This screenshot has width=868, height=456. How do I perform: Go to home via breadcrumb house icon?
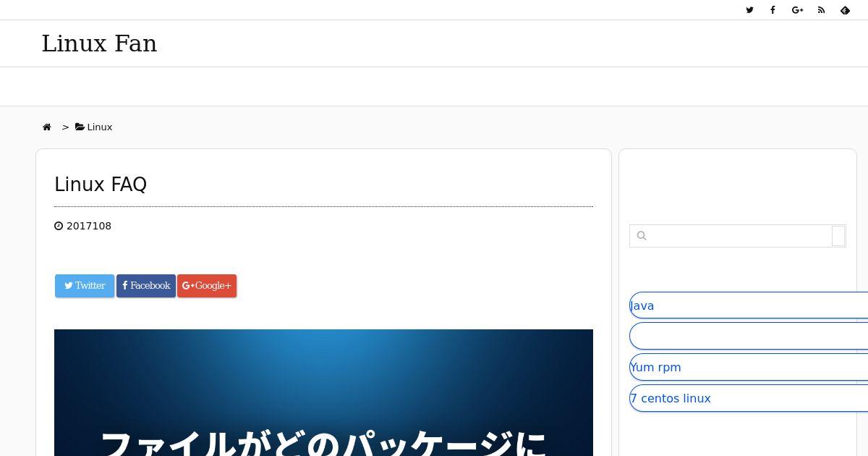point(47,127)
